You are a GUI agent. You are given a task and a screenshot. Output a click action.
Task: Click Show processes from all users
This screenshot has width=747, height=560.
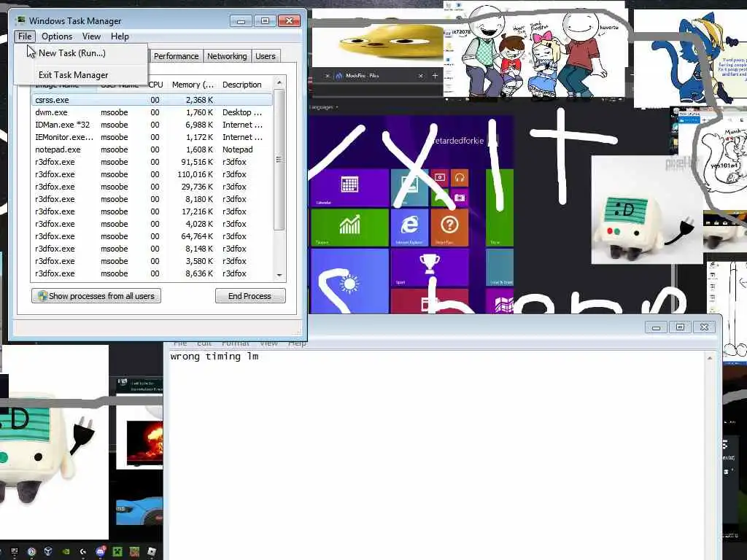click(96, 296)
